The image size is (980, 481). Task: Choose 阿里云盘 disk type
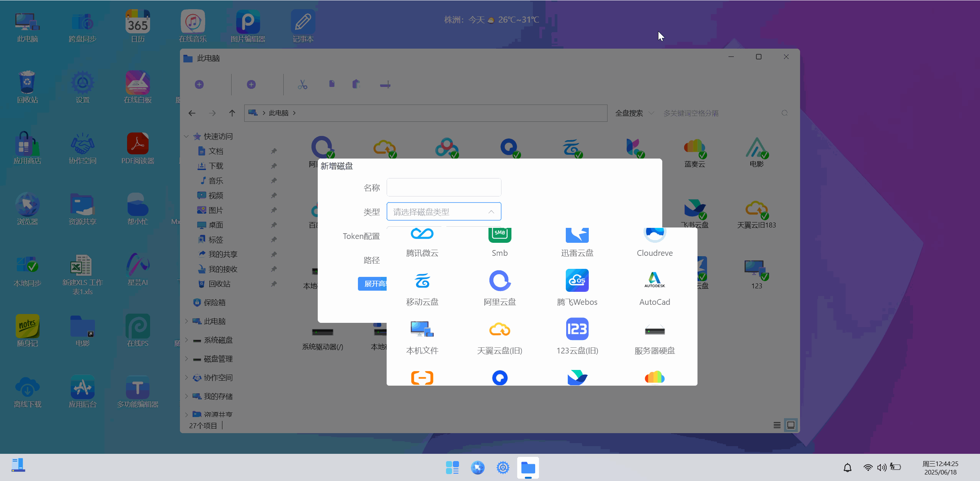(x=500, y=288)
